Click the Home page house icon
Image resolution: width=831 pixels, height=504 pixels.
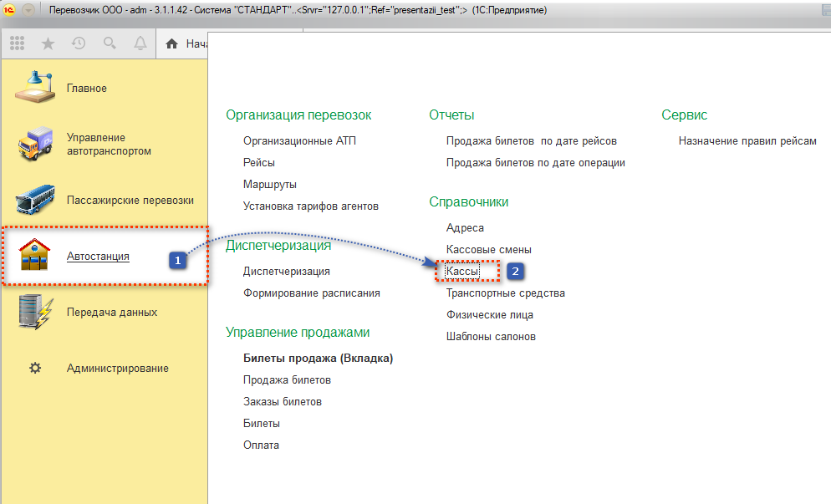(172, 44)
